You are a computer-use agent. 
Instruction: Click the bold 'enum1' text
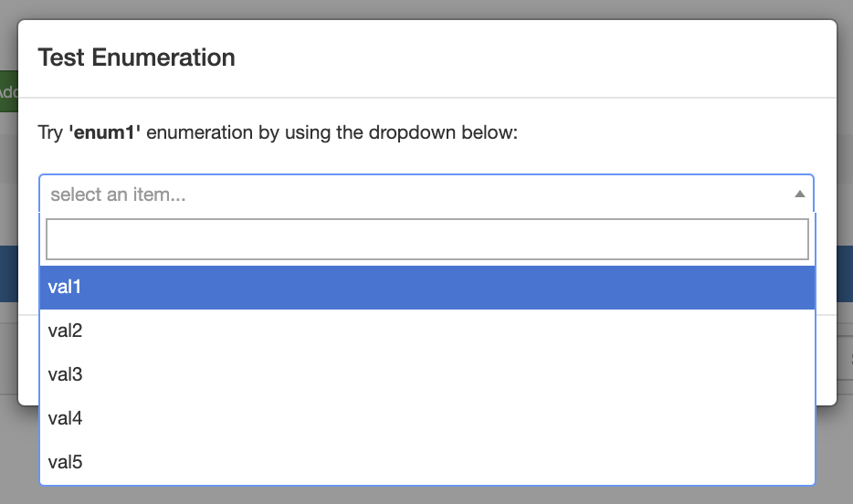click(104, 133)
